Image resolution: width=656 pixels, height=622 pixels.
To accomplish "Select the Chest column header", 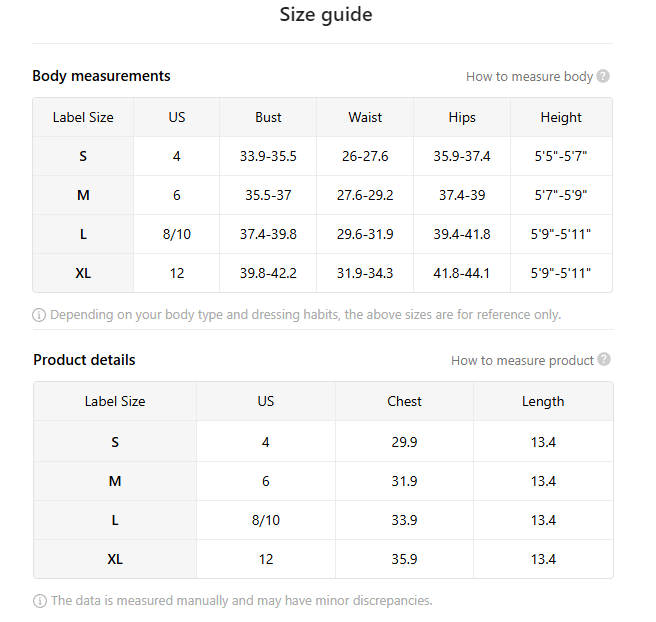I will (x=404, y=401).
